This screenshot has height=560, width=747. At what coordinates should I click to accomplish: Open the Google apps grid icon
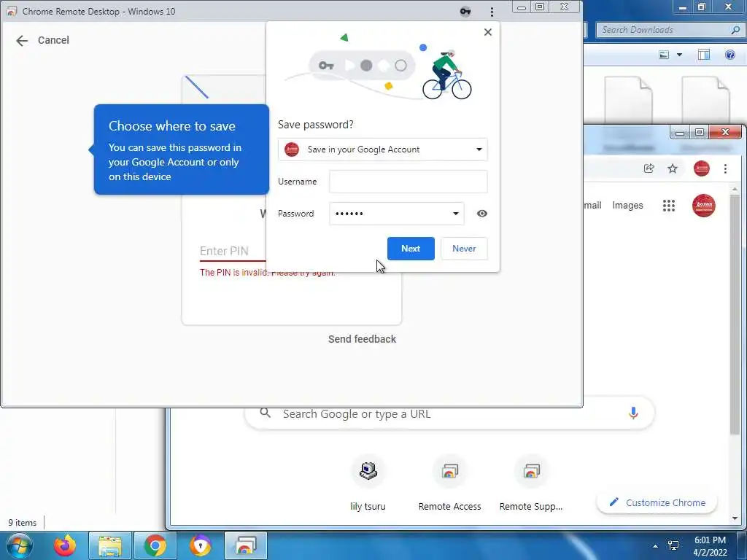tap(668, 205)
